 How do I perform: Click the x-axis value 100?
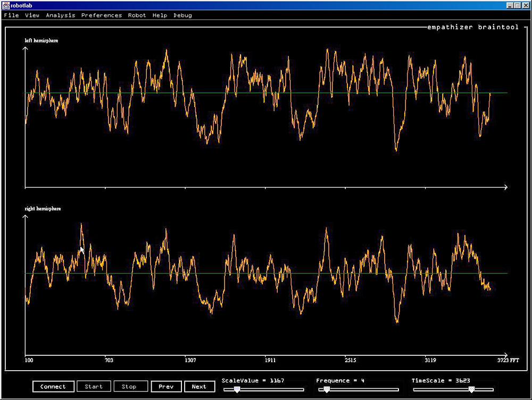(29, 360)
